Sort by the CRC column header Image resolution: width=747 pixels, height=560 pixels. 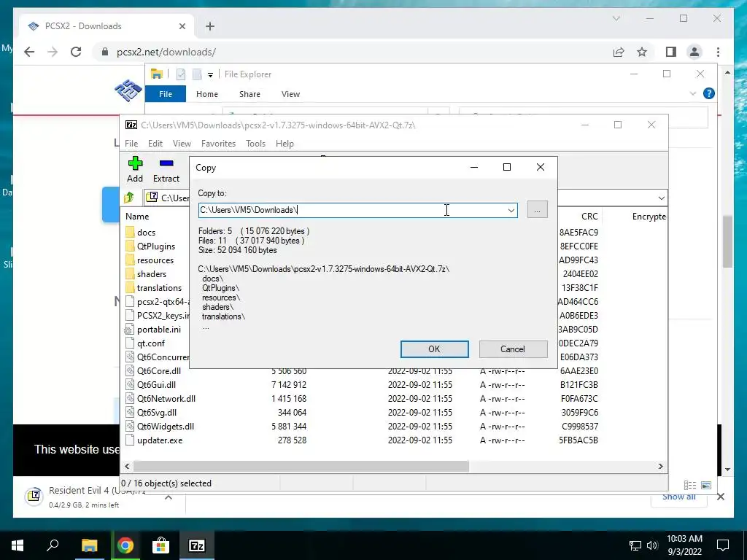[x=589, y=216]
